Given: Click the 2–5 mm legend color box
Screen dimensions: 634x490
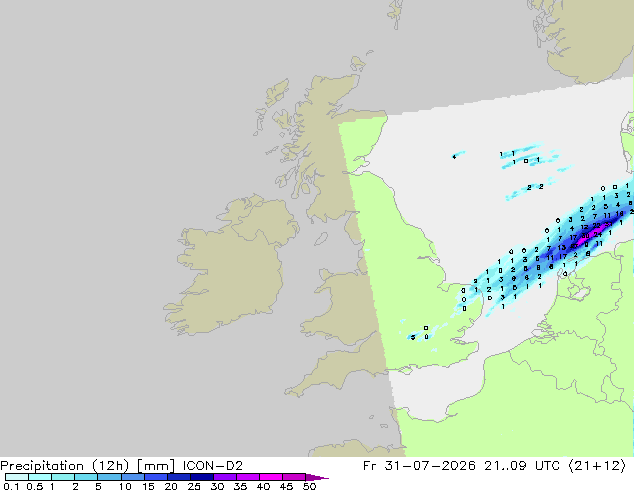Looking at the screenshot, I should click(86, 477).
